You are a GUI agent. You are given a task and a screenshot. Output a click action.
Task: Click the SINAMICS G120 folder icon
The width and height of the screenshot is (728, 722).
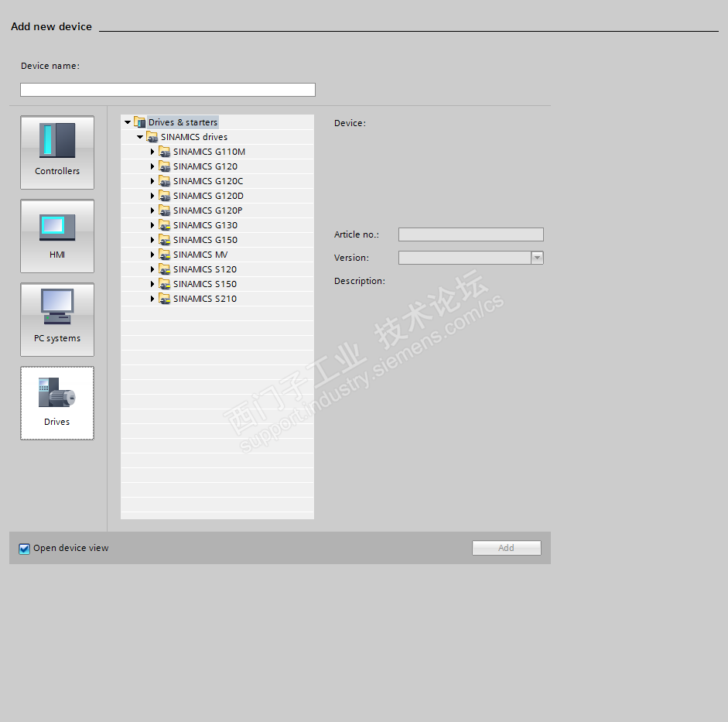tap(164, 166)
